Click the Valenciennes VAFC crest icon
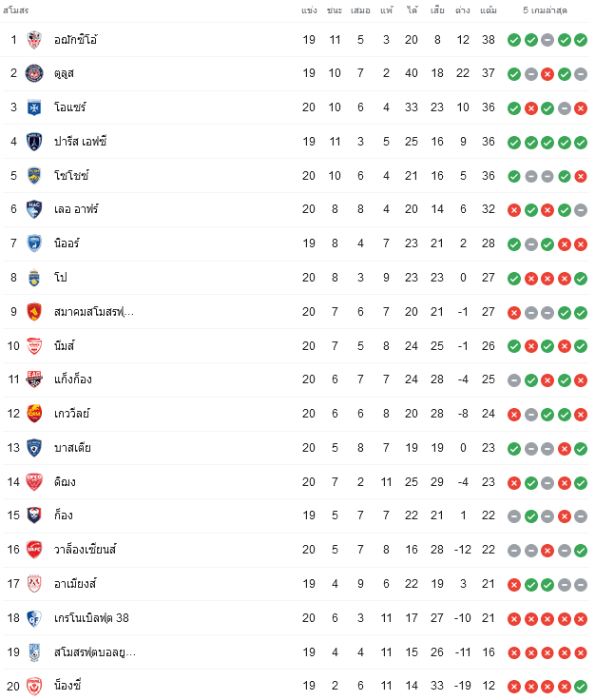Screen dimensions: 595x700 tap(34, 550)
